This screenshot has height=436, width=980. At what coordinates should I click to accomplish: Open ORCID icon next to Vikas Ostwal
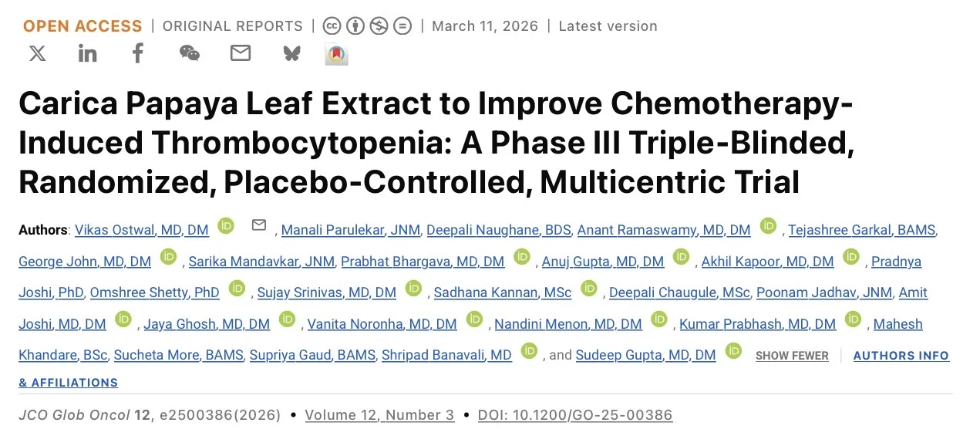click(x=226, y=225)
